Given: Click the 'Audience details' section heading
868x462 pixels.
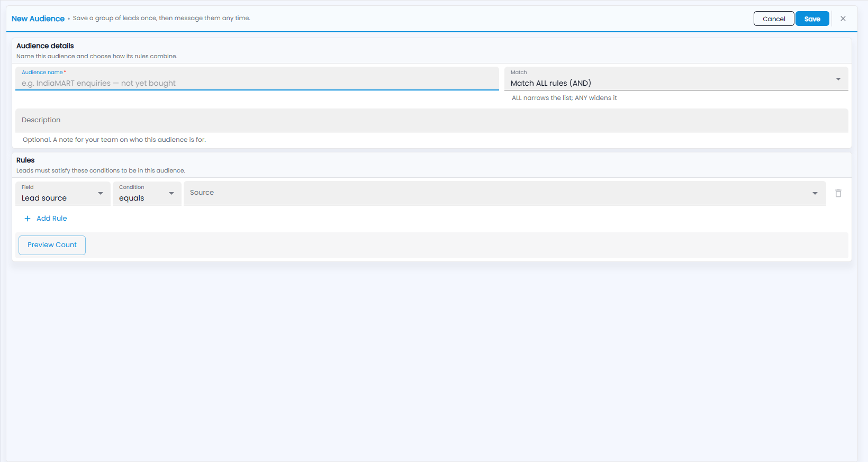Looking at the screenshot, I should (x=45, y=46).
